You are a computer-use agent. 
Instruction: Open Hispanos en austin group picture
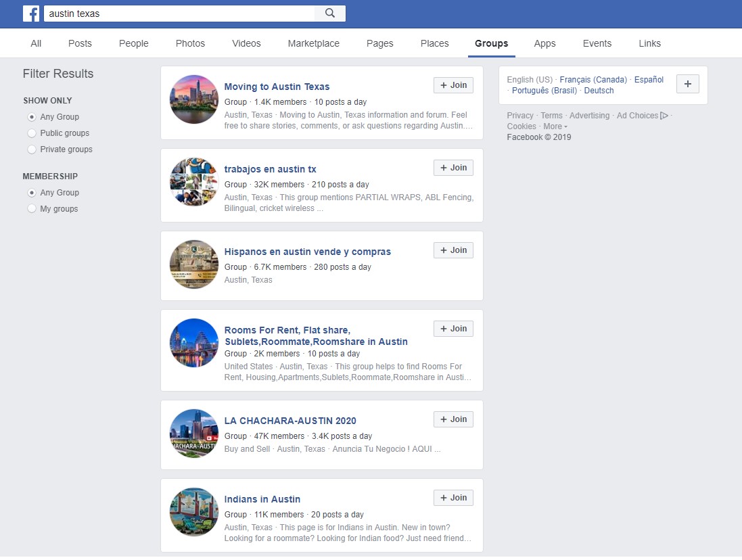(194, 264)
